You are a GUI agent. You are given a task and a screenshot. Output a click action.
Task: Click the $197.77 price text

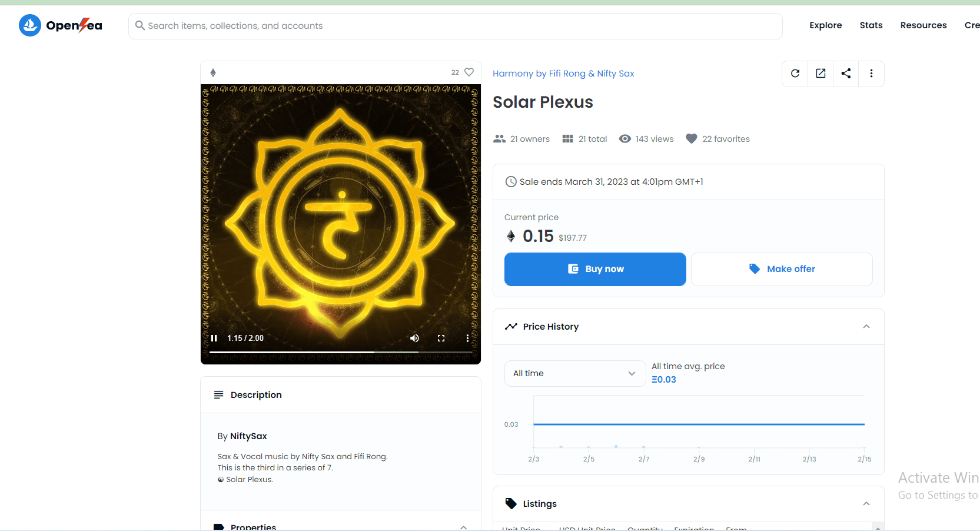tap(573, 238)
